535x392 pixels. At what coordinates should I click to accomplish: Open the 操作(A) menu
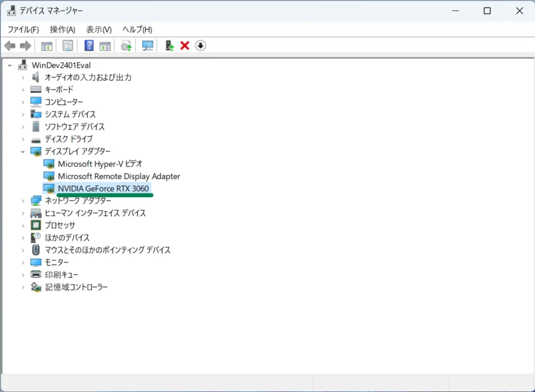pyautogui.click(x=62, y=30)
